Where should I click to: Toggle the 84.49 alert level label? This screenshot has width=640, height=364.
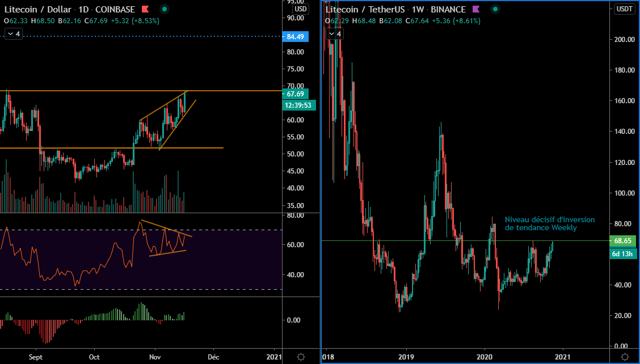tap(294, 36)
